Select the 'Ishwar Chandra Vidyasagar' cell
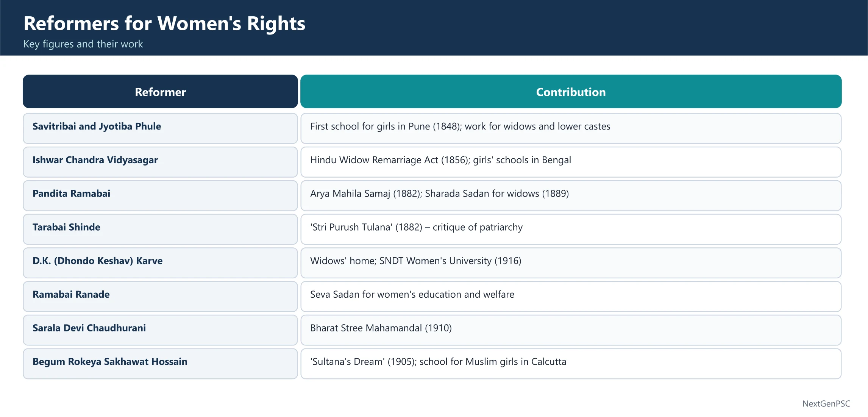The image size is (868, 417). pyautogui.click(x=160, y=162)
